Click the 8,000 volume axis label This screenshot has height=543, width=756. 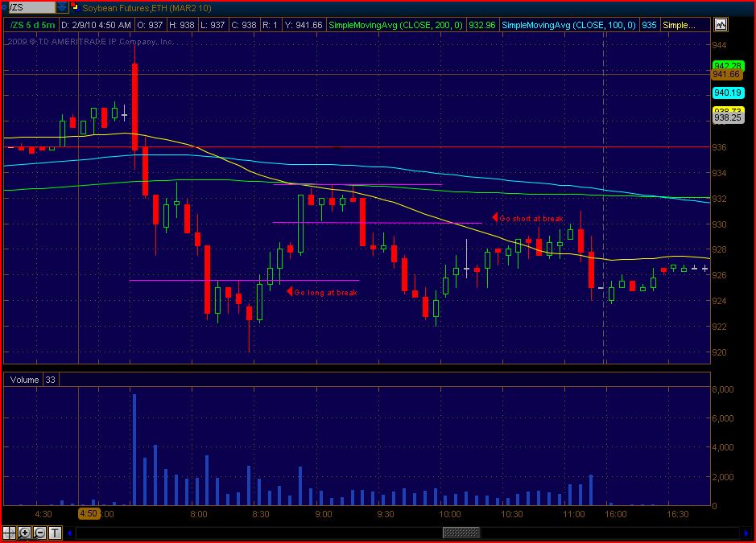[723, 389]
